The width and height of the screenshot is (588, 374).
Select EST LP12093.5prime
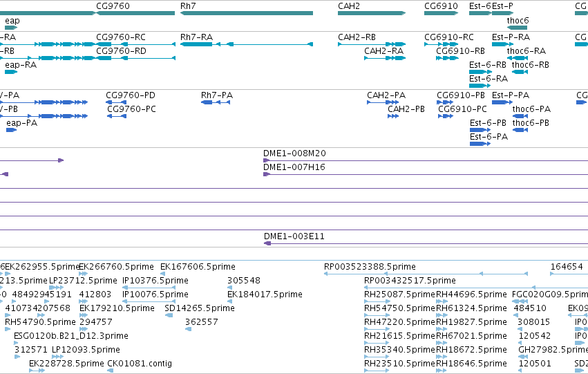pyautogui.click(x=58, y=357)
